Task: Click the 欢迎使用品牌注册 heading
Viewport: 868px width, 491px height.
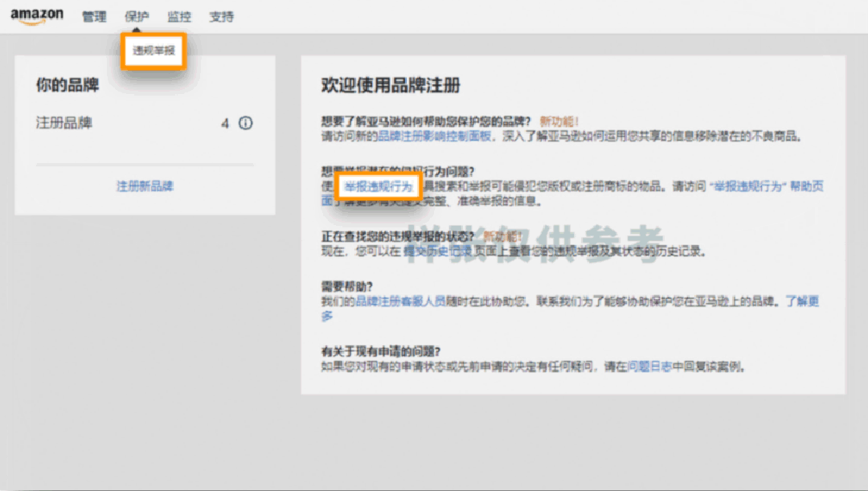Action: pos(391,86)
